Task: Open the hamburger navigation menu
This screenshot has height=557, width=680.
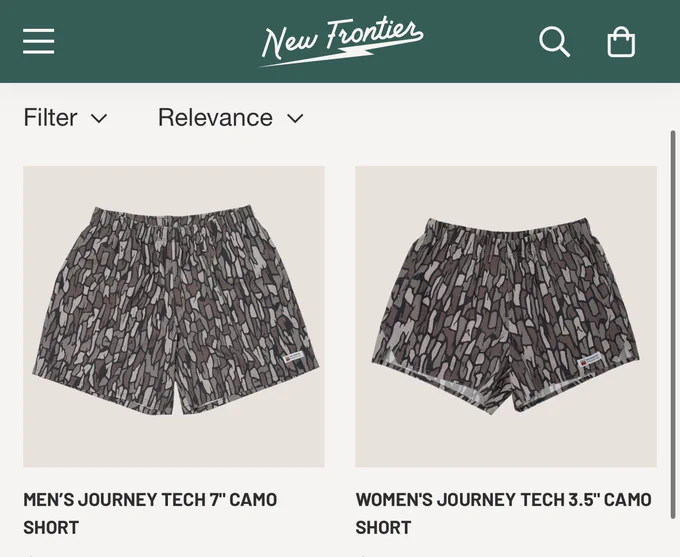Action: coord(39,41)
